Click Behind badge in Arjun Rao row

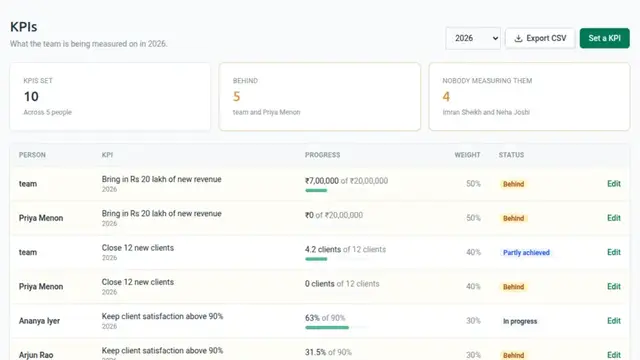coord(513,355)
